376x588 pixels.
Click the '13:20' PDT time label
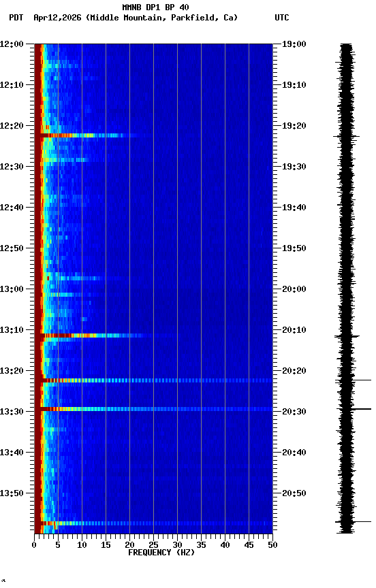coord(12,372)
